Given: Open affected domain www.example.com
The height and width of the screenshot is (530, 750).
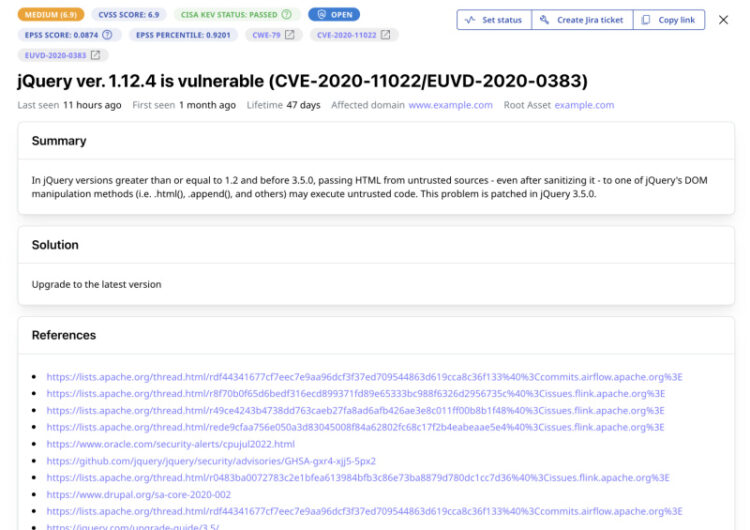Looking at the screenshot, I should tap(450, 105).
